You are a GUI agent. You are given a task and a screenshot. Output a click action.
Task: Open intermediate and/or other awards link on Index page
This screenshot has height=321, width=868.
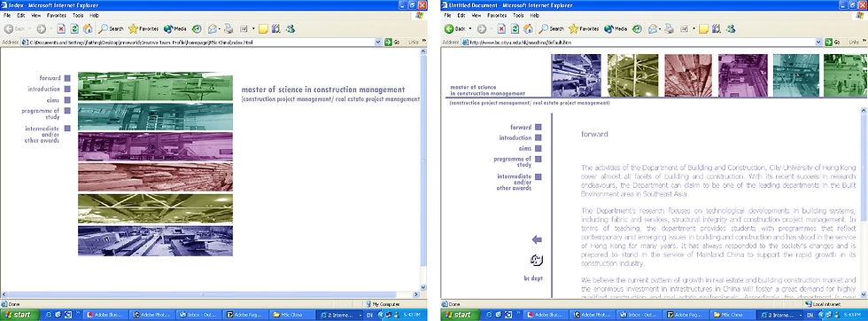coord(42,135)
